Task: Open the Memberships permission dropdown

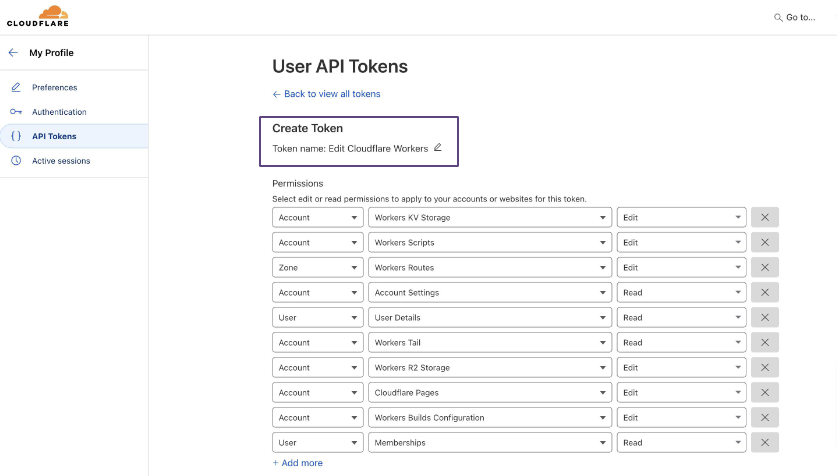Action: [x=490, y=442]
